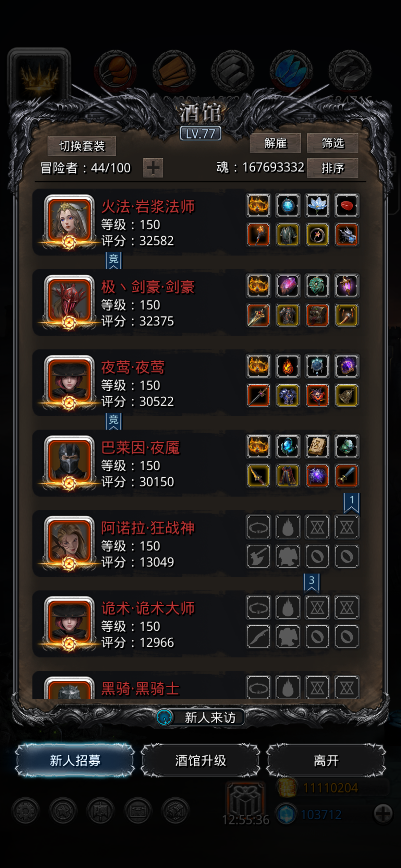Viewport: 401px width, 868px height.
Task: Click 火法·岩浆法师's red gem equipment icon
Action: (347, 206)
